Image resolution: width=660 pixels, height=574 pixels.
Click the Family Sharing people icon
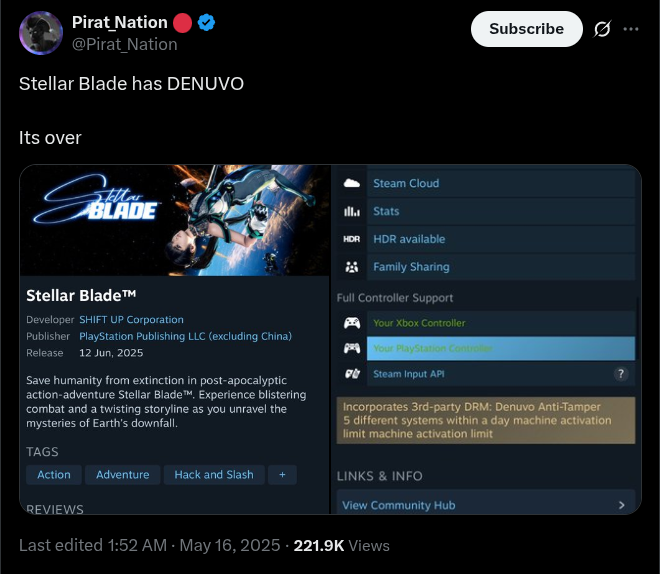click(x=351, y=267)
